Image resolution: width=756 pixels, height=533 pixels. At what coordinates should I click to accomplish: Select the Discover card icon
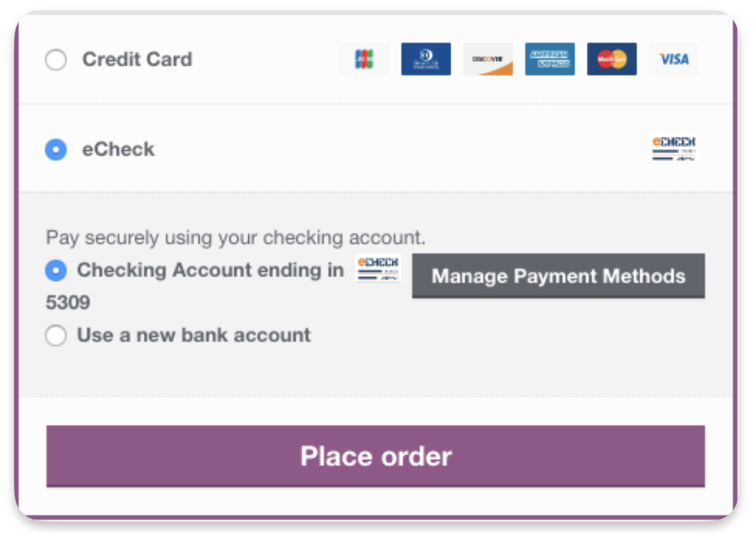(x=488, y=59)
